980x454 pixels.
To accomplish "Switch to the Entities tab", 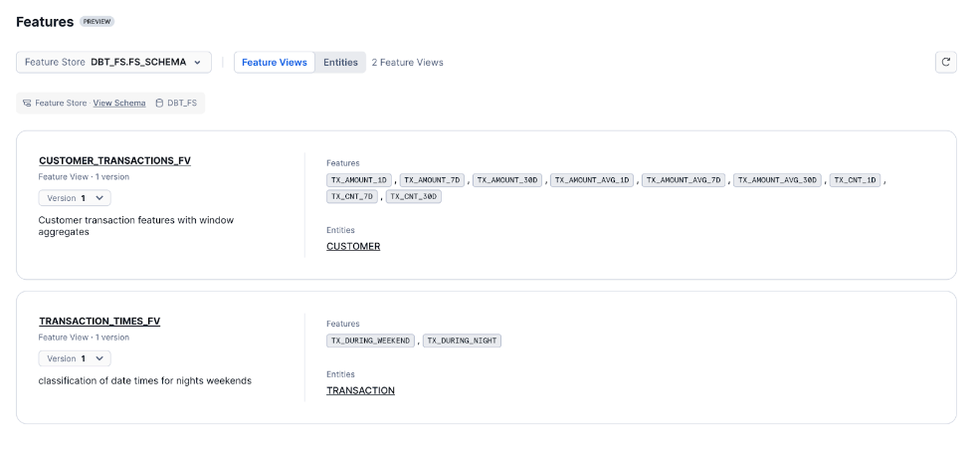I will point(340,62).
